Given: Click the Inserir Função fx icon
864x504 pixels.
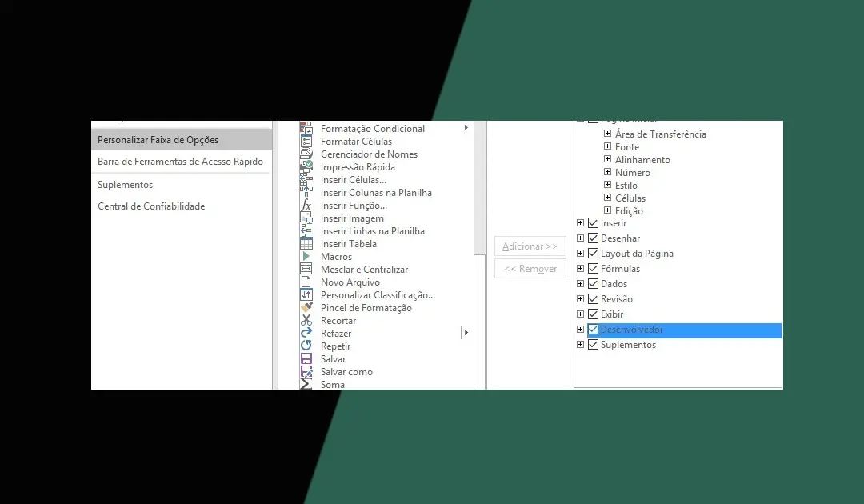Looking at the screenshot, I should (x=306, y=206).
